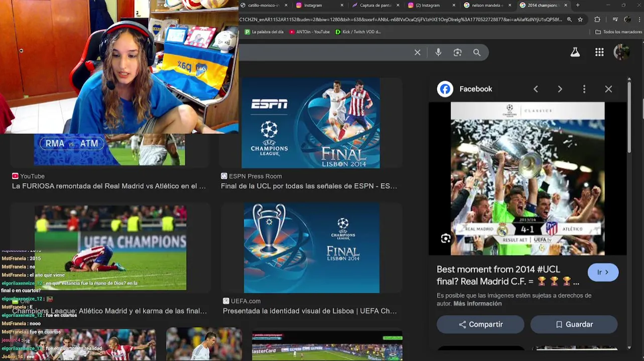Open the Chrome profile avatar in toolbar
Image resolution: width=644 pixels, height=361 pixels.
tap(627, 20)
